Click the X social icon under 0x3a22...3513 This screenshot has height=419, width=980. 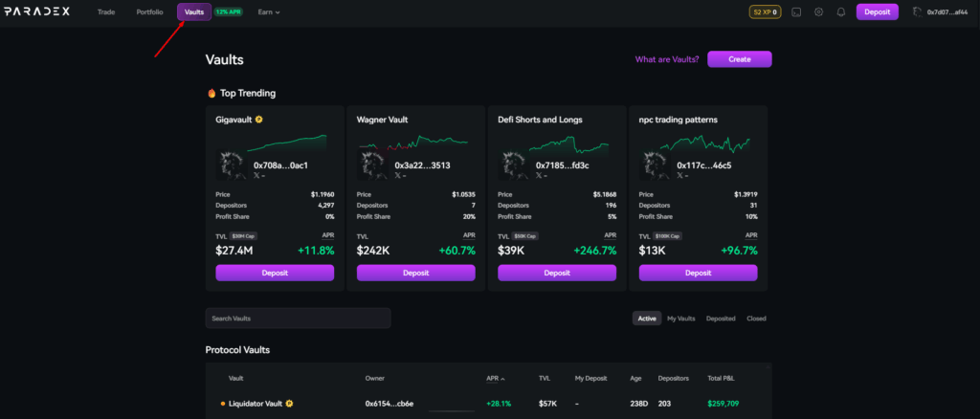pos(398,175)
